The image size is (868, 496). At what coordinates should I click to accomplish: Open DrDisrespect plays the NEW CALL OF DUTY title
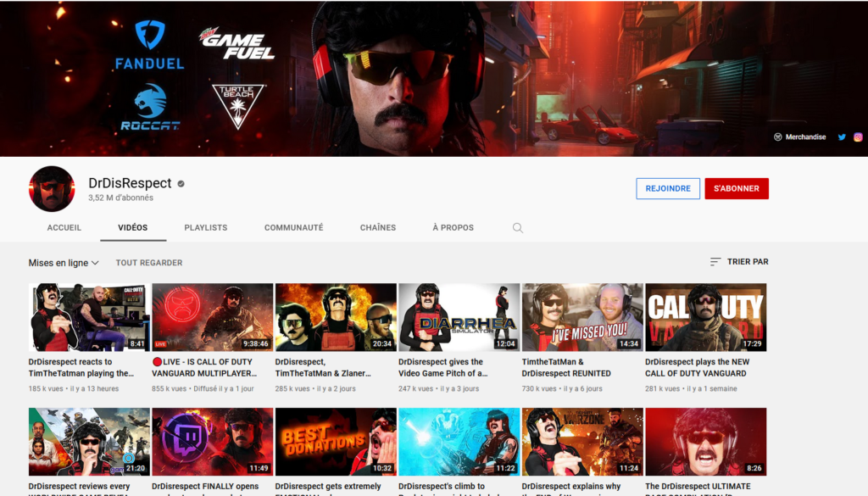pos(697,368)
